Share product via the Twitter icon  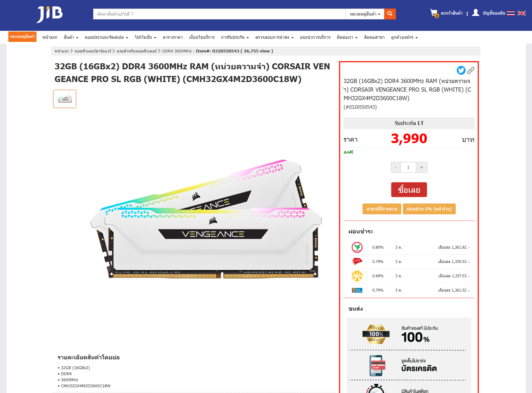point(461,70)
